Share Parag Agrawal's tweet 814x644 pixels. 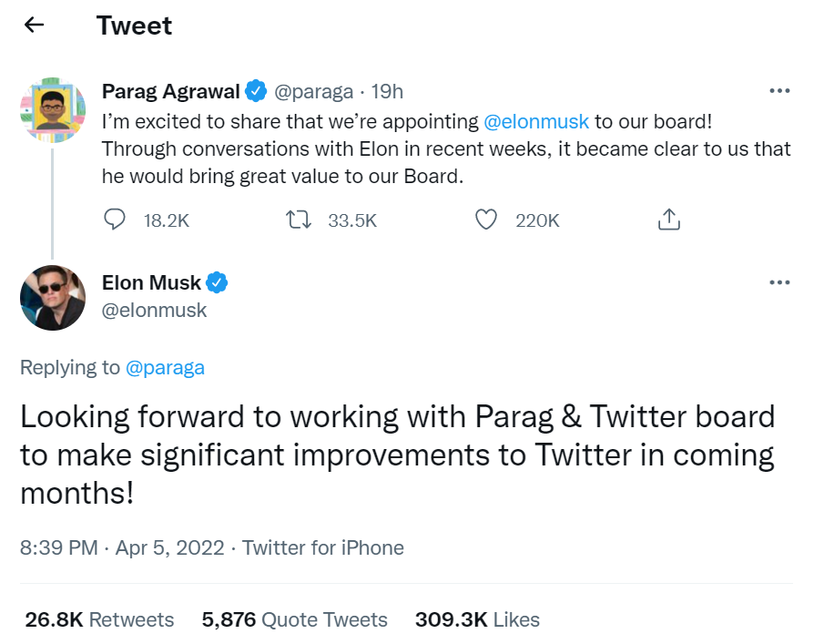(668, 220)
